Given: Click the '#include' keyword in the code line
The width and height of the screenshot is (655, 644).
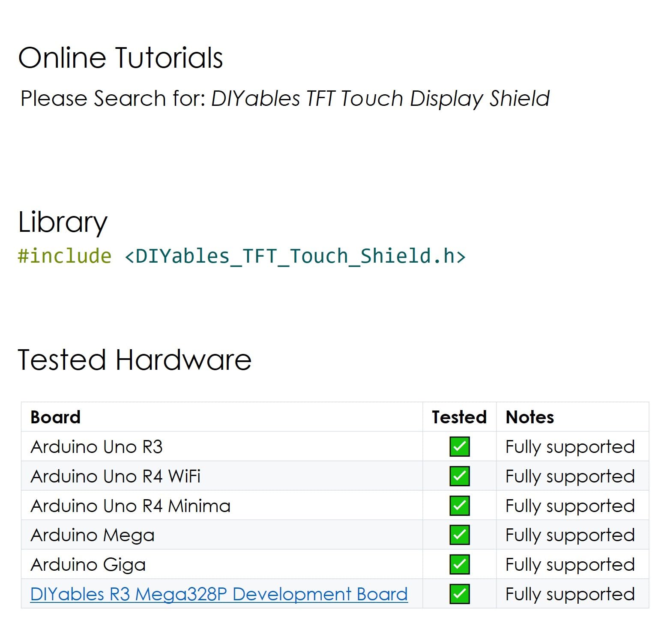Looking at the screenshot, I should [65, 256].
